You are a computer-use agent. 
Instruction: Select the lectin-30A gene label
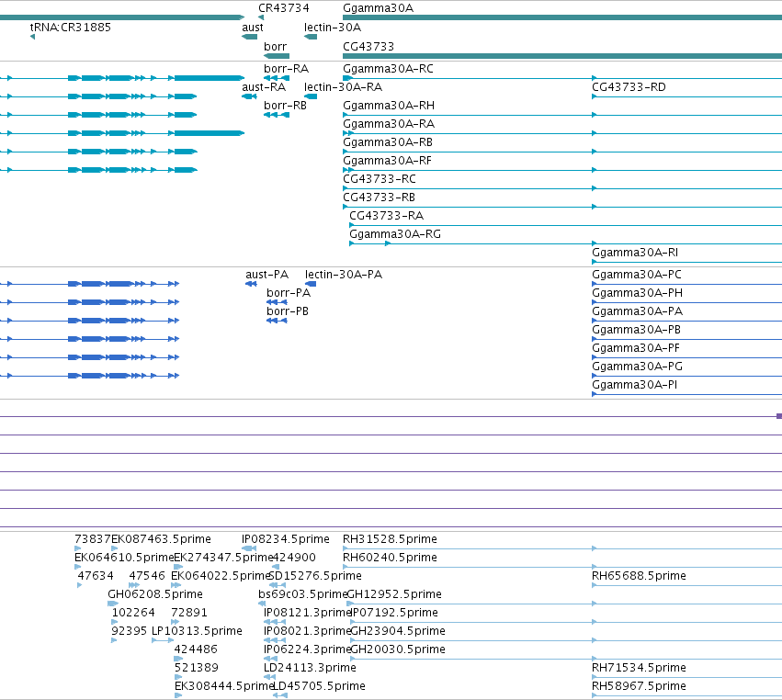click(x=333, y=27)
